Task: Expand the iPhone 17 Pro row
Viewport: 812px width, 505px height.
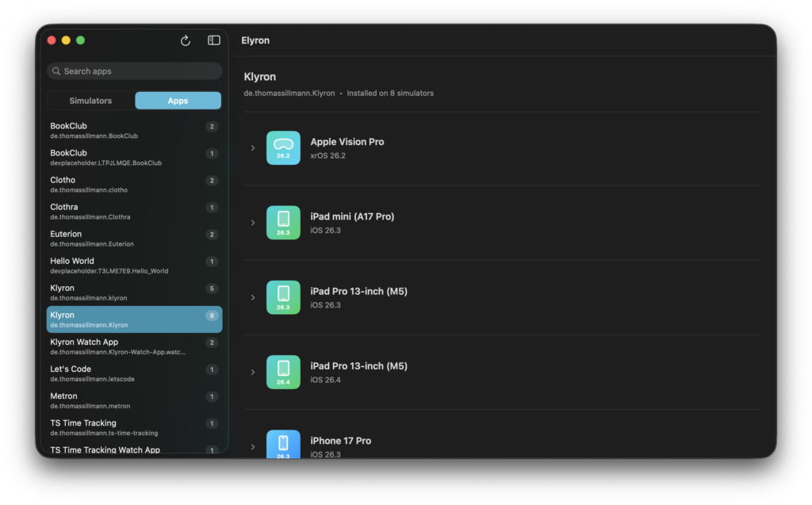Action: [x=253, y=446]
